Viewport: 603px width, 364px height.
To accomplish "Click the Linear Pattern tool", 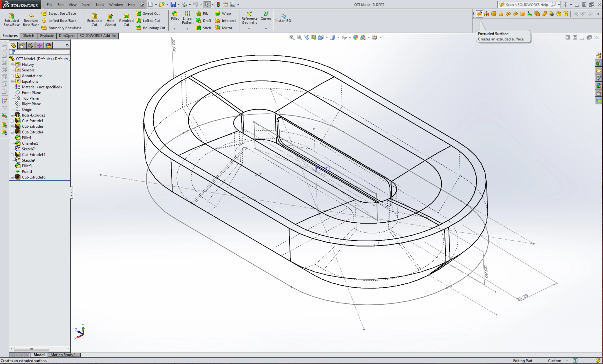I will pyautogui.click(x=188, y=18).
